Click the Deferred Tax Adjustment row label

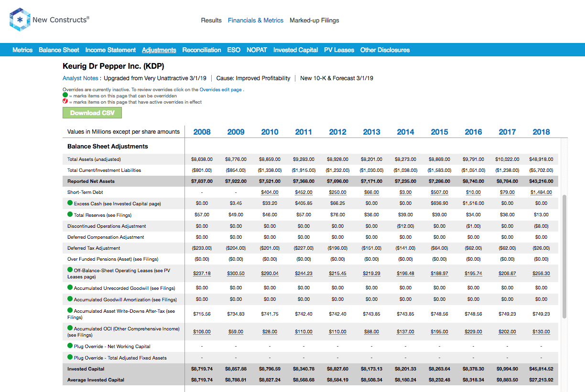[94, 248]
